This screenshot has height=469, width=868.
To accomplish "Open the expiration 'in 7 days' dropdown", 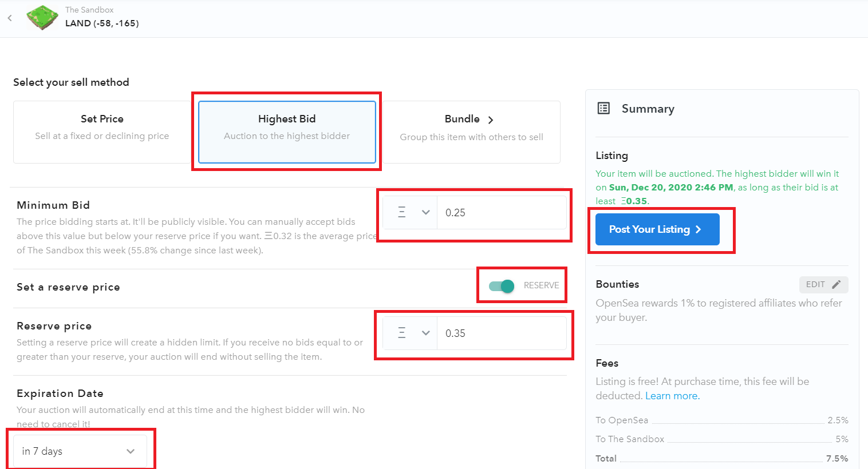I will (x=80, y=451).
